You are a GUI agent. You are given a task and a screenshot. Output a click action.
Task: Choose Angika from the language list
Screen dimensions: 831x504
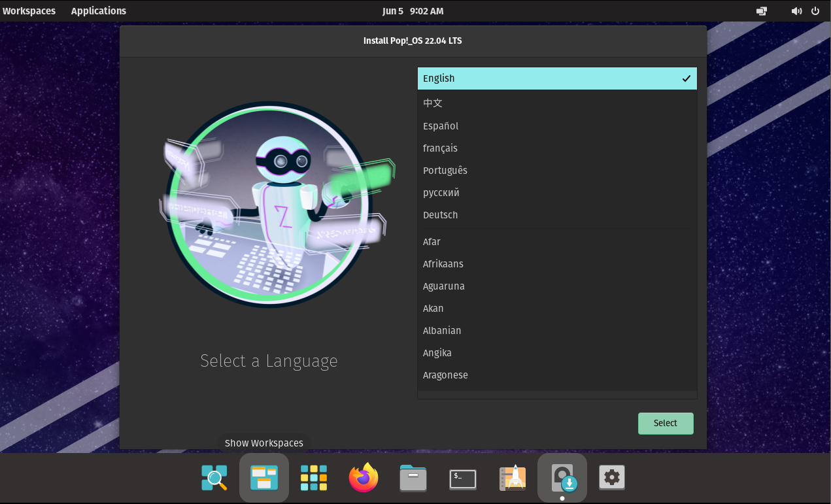tap(557, 353)
